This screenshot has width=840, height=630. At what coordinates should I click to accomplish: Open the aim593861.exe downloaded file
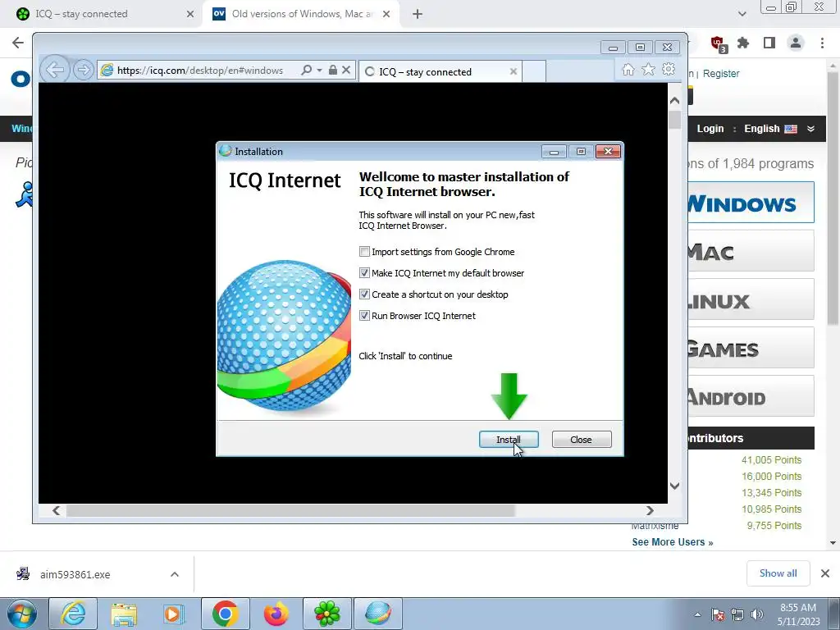[x=75, y=574]
